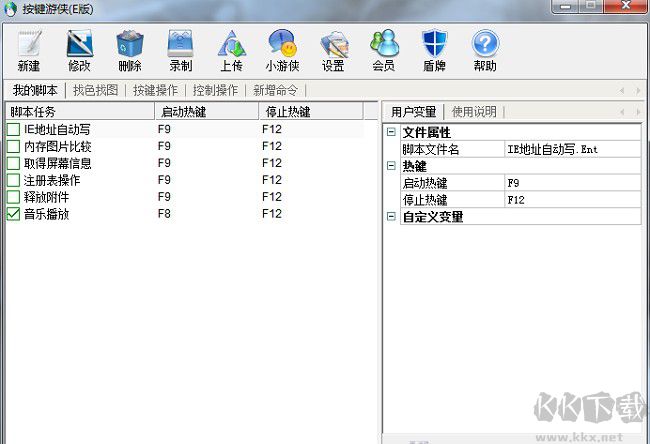
Task: Collapse the 热键 property group
Action: coord(391,166)
